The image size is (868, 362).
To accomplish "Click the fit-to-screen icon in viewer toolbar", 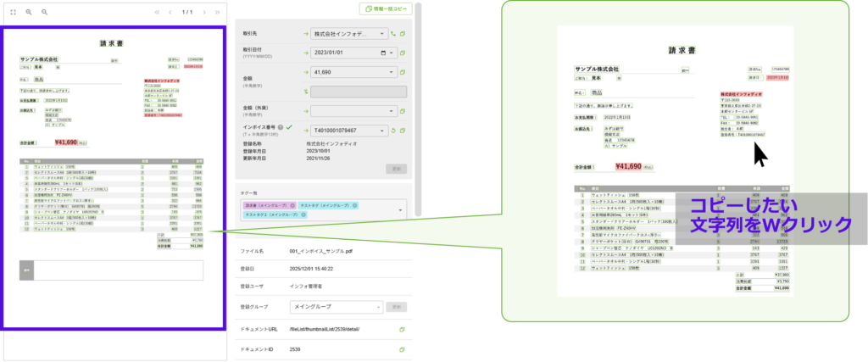I will (13, 13).
